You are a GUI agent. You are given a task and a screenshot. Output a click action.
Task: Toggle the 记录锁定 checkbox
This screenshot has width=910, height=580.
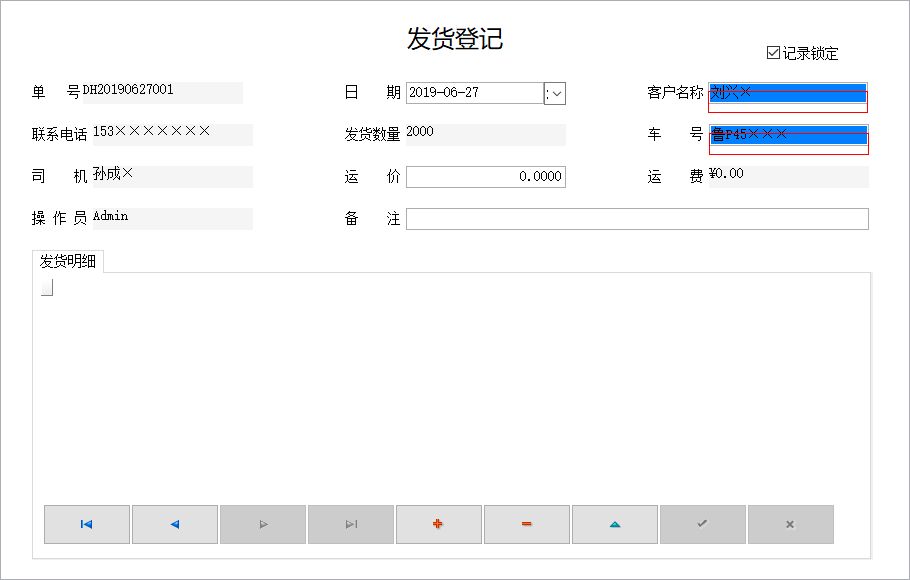[x=773, y=53]
